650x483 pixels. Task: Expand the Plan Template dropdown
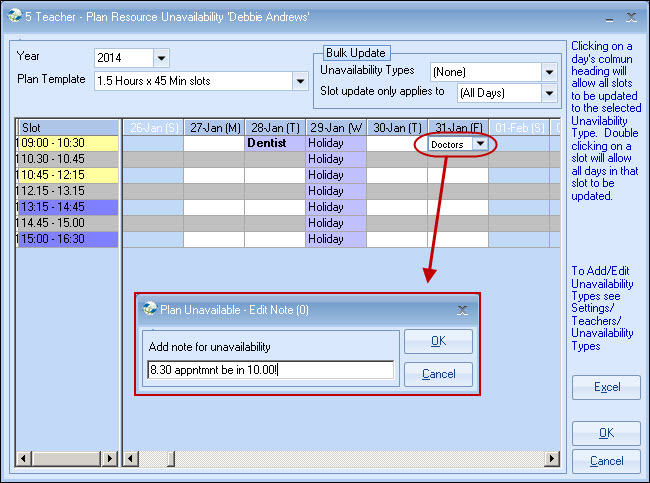point(299,81)
